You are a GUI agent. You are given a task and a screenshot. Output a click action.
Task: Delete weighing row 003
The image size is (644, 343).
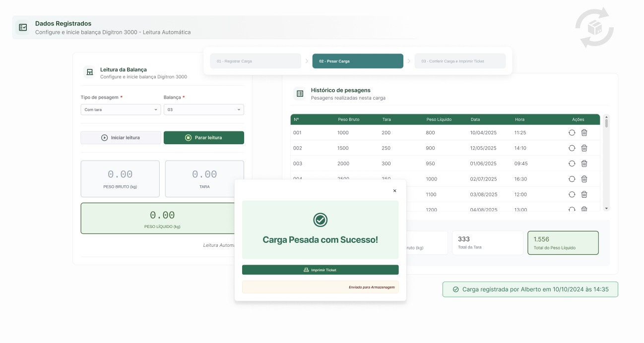[584, 164]
